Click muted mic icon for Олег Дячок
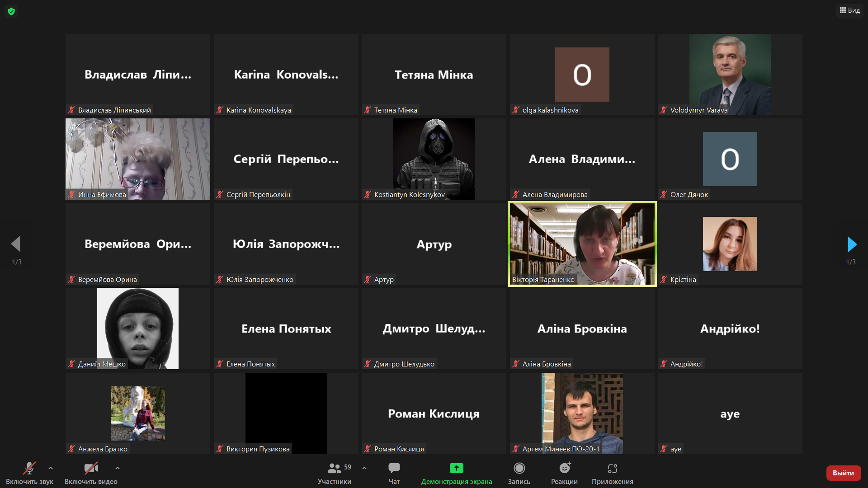The width and height of the screenshot is (868, 488). tap(664, 194)
